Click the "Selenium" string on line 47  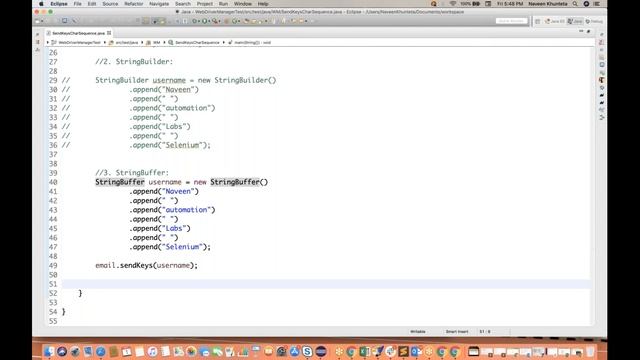[x=182, y=247]
